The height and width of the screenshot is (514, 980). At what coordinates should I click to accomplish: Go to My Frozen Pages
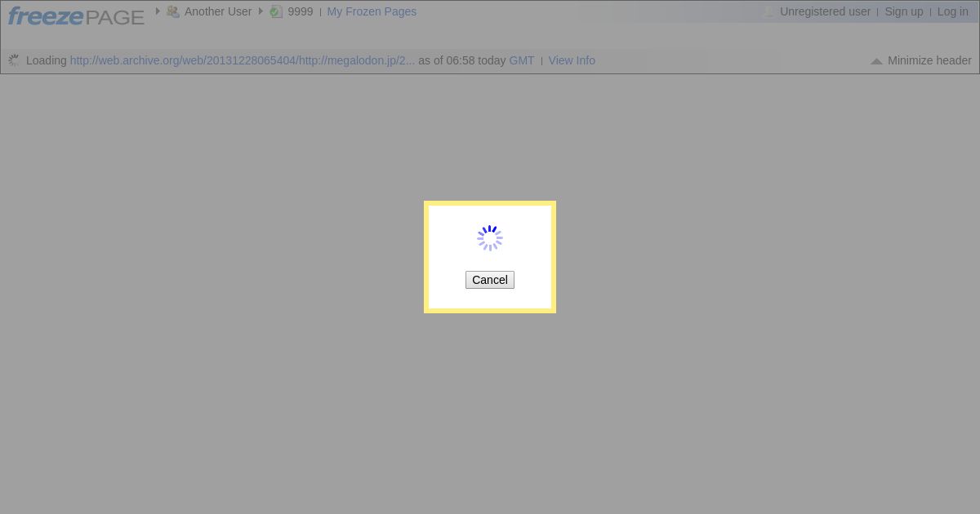(372, 11)
